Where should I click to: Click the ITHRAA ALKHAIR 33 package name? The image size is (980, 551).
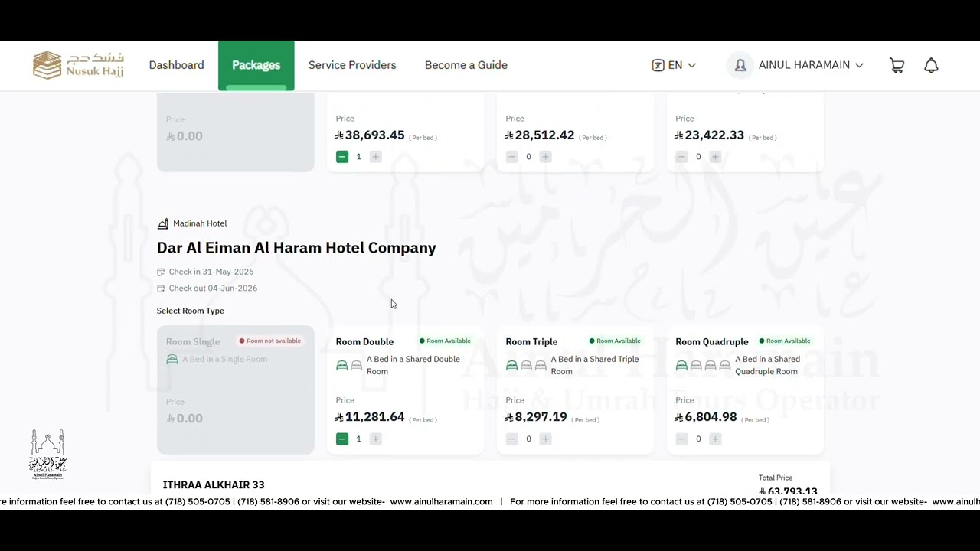pyautogui.click(x=214, y=485)
